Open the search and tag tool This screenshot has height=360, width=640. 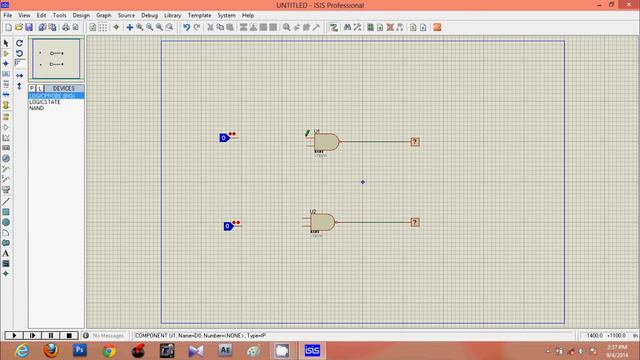point(347,27)
